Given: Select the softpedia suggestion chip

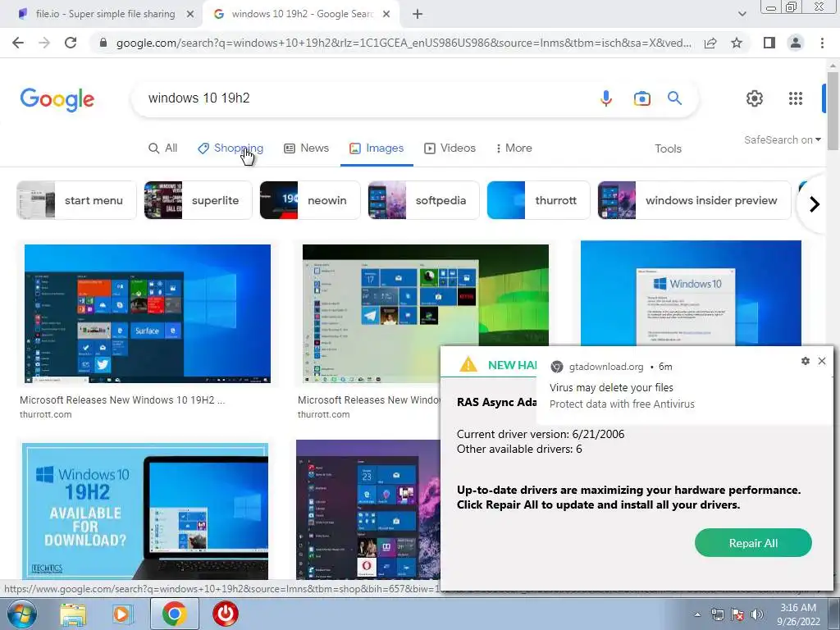Looking at the screenshot, I should click(x=423, y=200).
